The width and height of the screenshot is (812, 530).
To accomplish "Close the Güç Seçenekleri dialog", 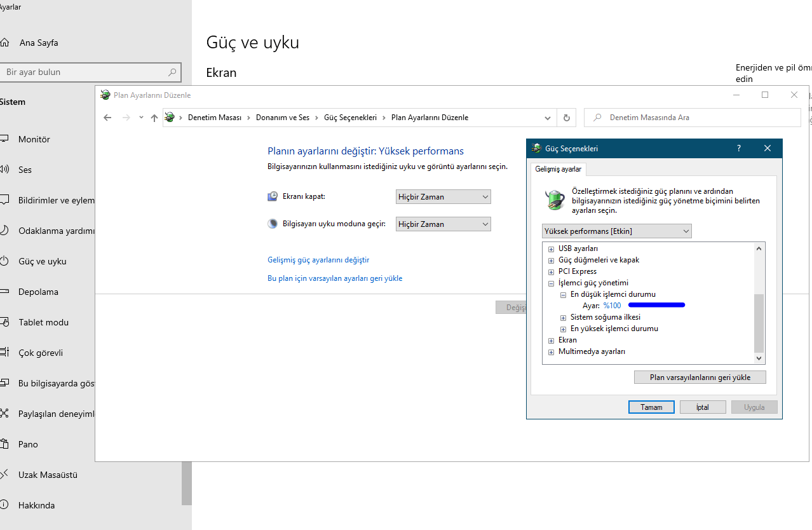I will tap(768, 148).
